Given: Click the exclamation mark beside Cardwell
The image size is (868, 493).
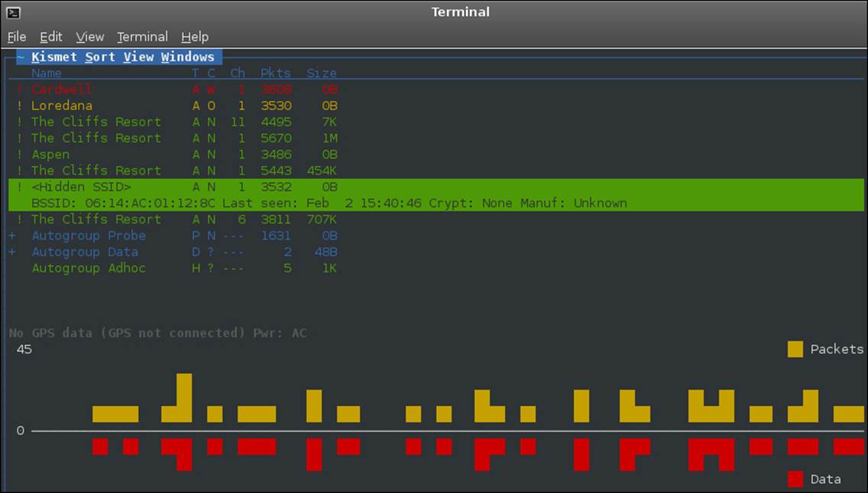Looking at the screenshot, I should (19, 89).
